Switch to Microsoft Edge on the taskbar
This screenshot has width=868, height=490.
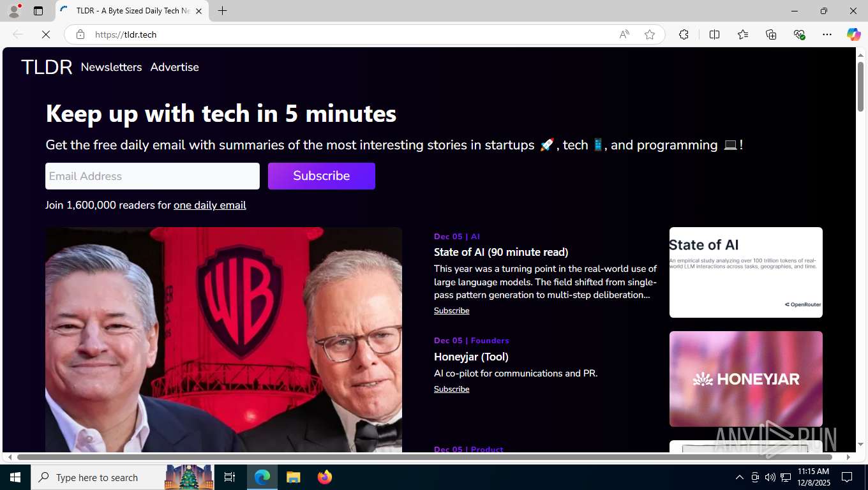pyautogui.click(x=262, y=477)
